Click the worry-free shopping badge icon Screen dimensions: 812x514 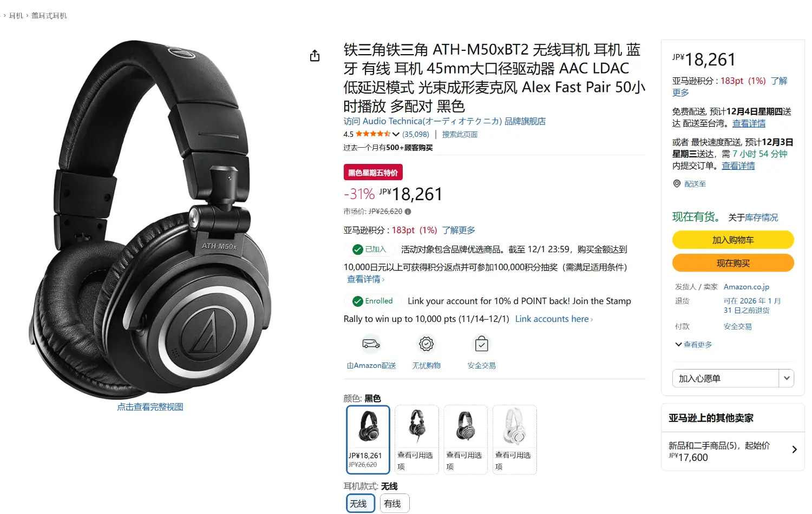[427, 344]
